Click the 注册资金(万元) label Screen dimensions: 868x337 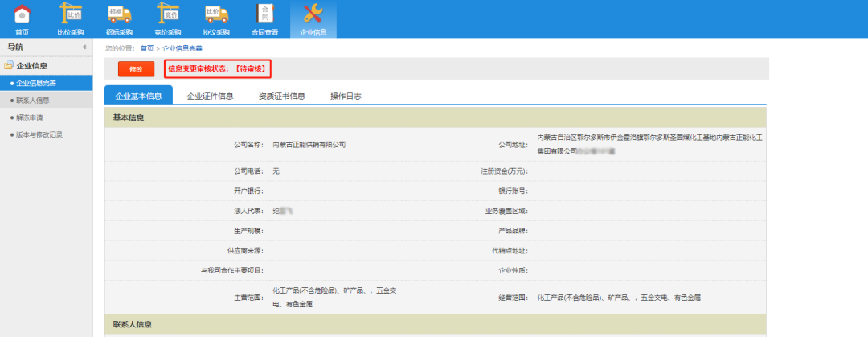coord(505,171)
